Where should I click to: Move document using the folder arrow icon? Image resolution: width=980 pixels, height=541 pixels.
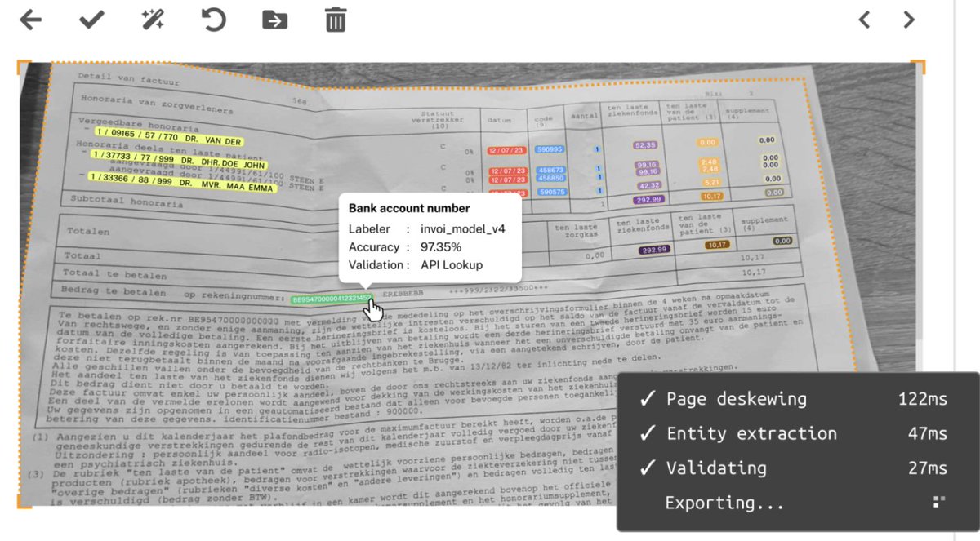tap(274, 20)
